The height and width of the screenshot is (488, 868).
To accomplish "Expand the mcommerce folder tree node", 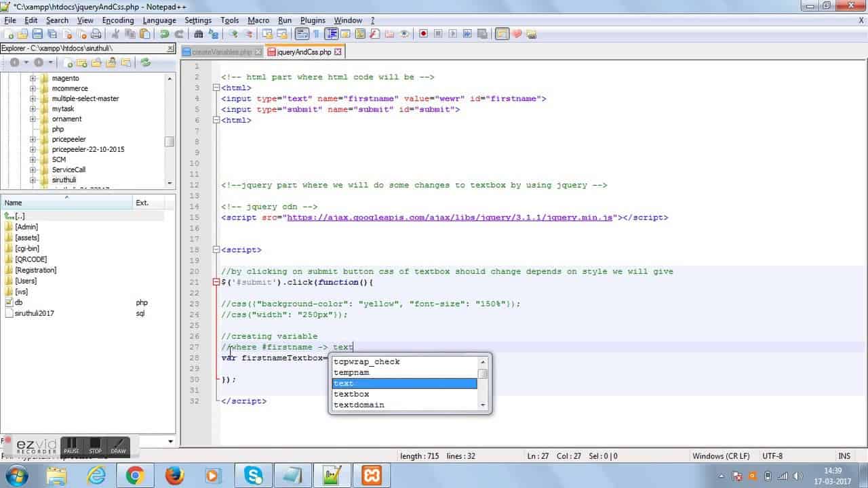I will pos(33,89).
